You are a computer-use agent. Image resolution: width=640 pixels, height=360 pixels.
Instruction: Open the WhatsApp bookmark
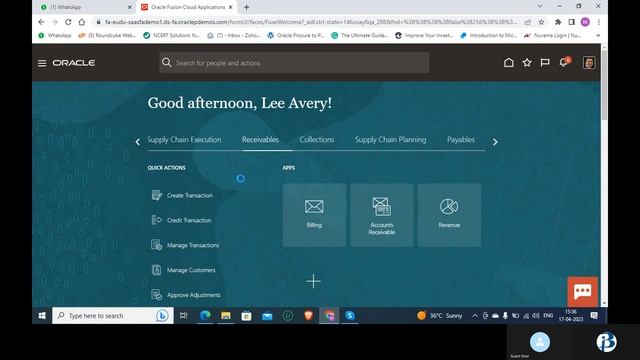tap(55, 36)
